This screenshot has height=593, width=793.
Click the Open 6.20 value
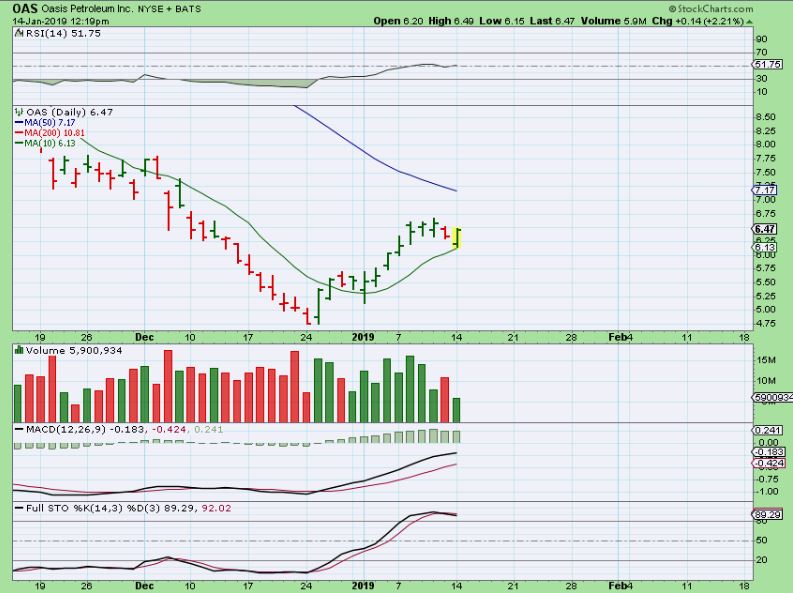tap(398, 21)
